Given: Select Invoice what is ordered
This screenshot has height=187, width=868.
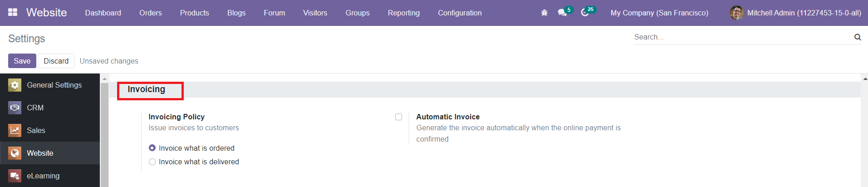Looking at the screenshot, I should pyautogui.click(x=152, y=148).
